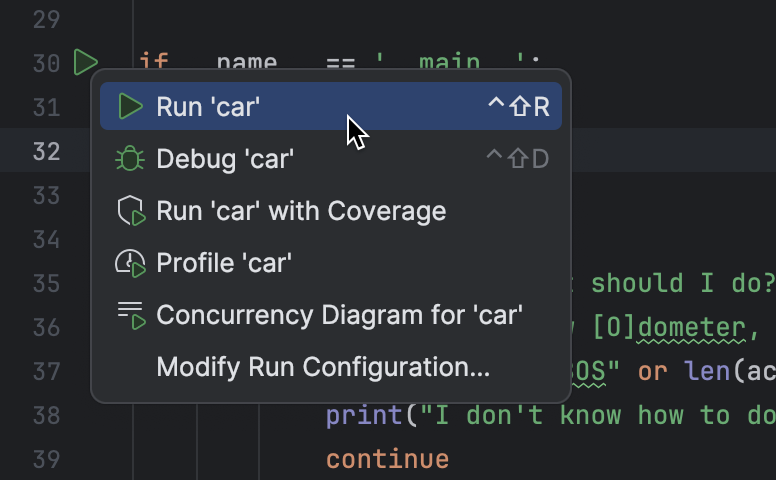The image size is (776, 480).
Task: Click the bug icon for Debug 'car'
Action: (130, 159)
